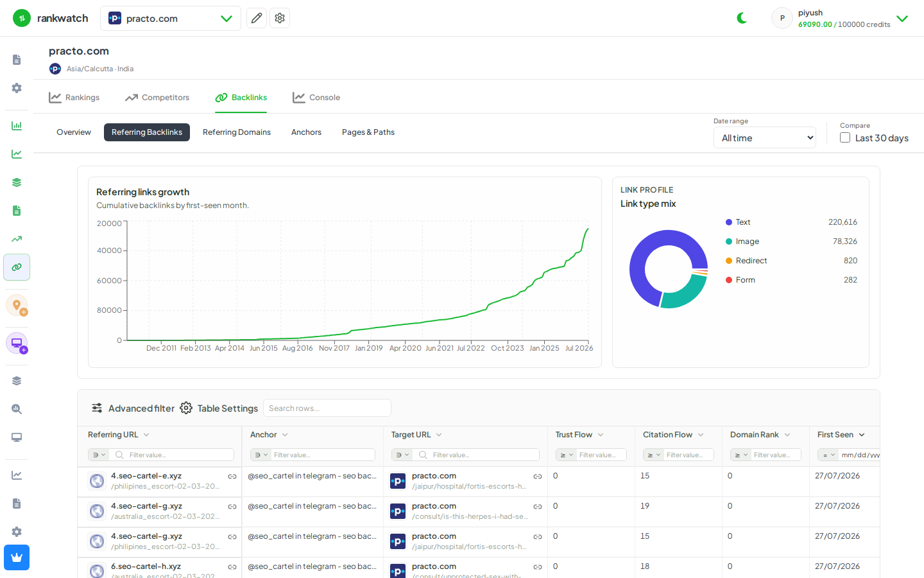The width and height of the screenshot is (924, 578).
Task: Expand the Referring URL column menu chevron
Action: [146, 435]
